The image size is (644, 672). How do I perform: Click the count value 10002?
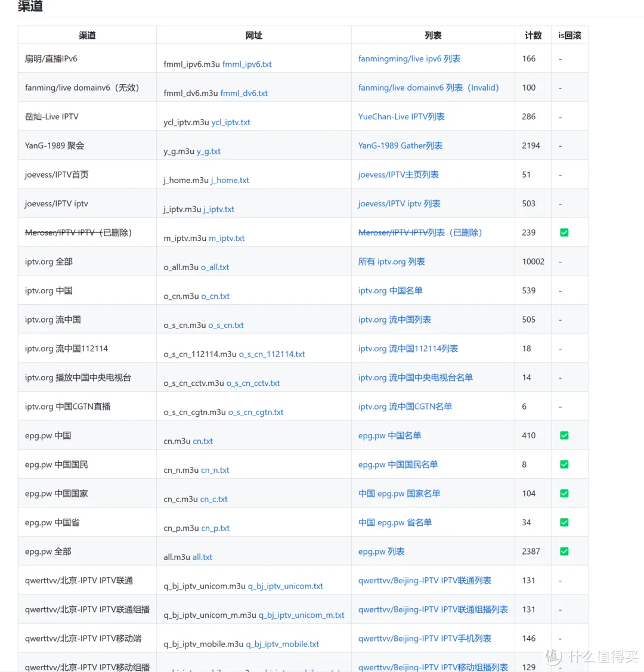(533, 262)
